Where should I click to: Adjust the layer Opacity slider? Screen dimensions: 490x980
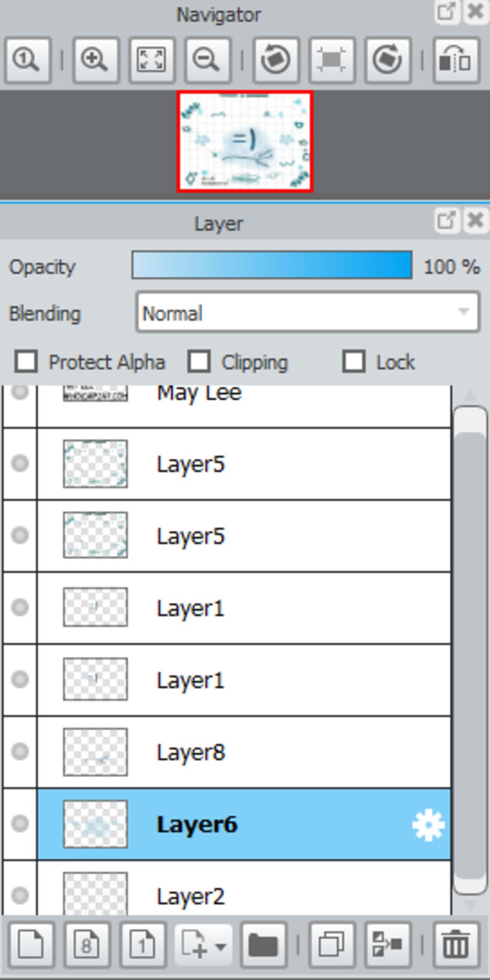tap(272, 265)
